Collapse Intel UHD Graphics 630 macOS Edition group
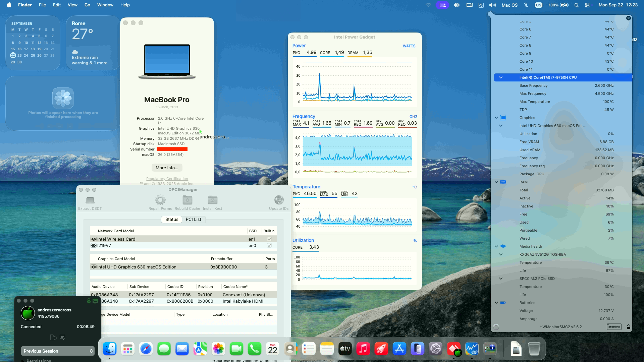 coord(501,126)
